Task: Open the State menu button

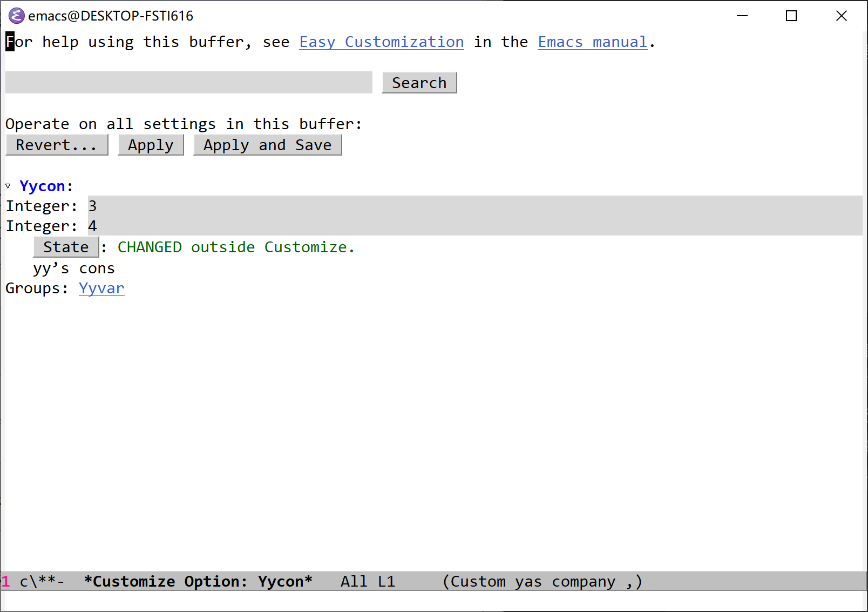Action: (66, 247)
